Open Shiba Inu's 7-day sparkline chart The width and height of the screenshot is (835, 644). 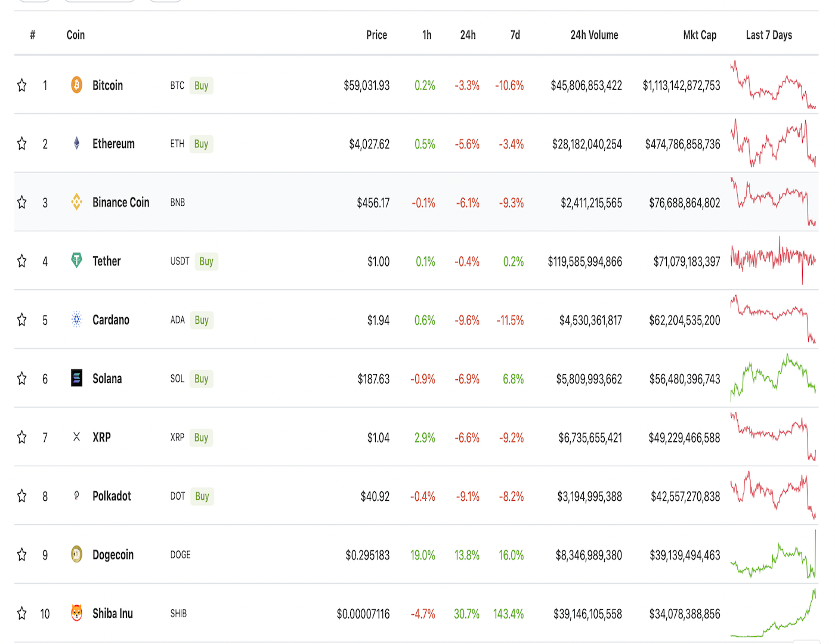pyautogui.click(x=773, y=612)
